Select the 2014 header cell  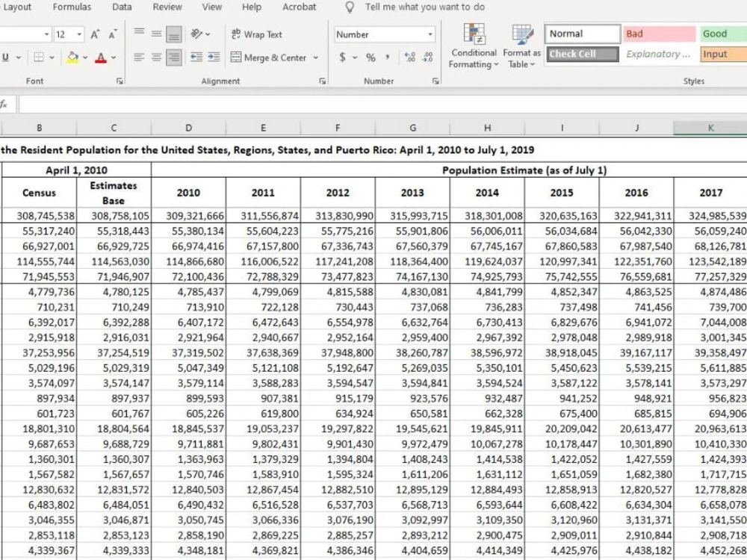487,193
